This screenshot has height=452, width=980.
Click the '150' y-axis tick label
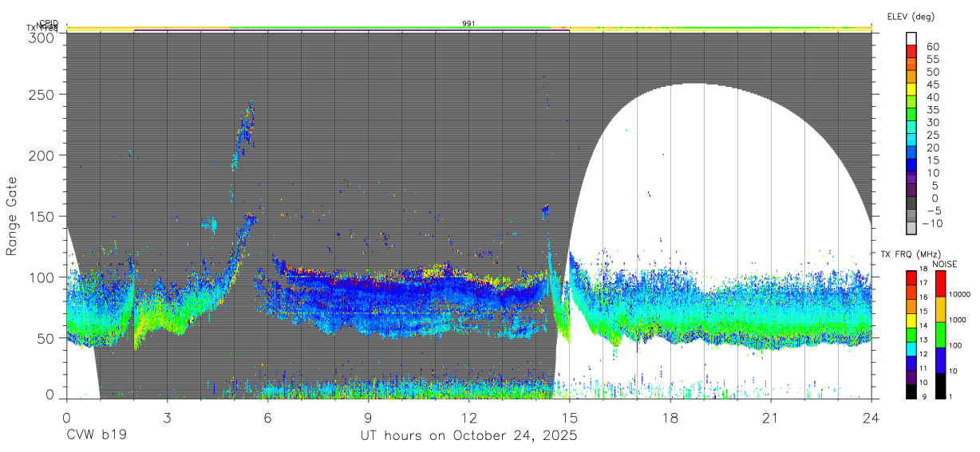(x=43, y=216)
